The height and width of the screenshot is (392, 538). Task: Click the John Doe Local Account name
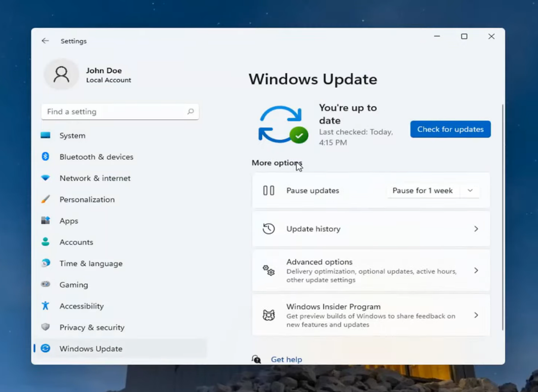click(x=108, y=75)
